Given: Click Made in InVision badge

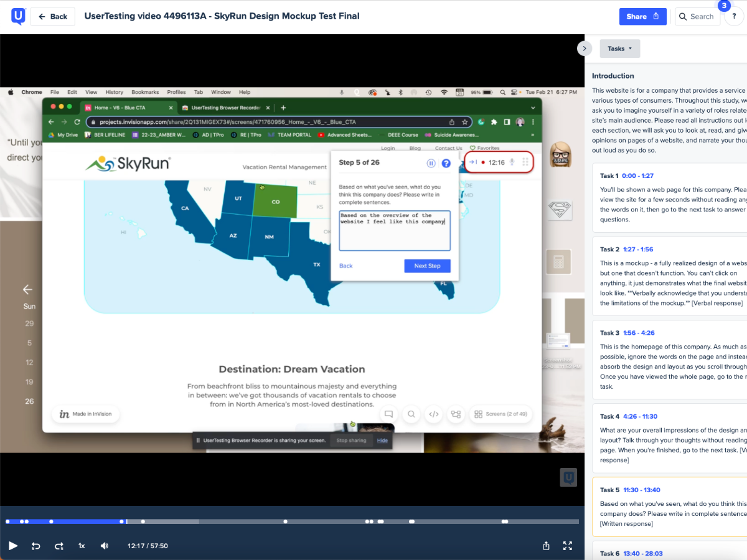Looking at the screenshot, I should click(86, 414).
